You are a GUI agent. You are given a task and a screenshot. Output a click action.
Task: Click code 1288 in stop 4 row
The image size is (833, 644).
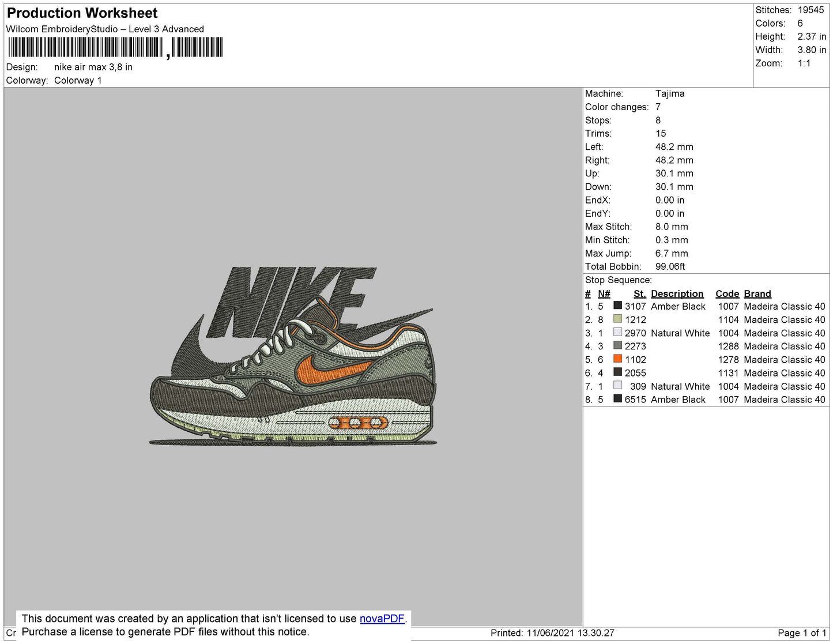point(728,346)
